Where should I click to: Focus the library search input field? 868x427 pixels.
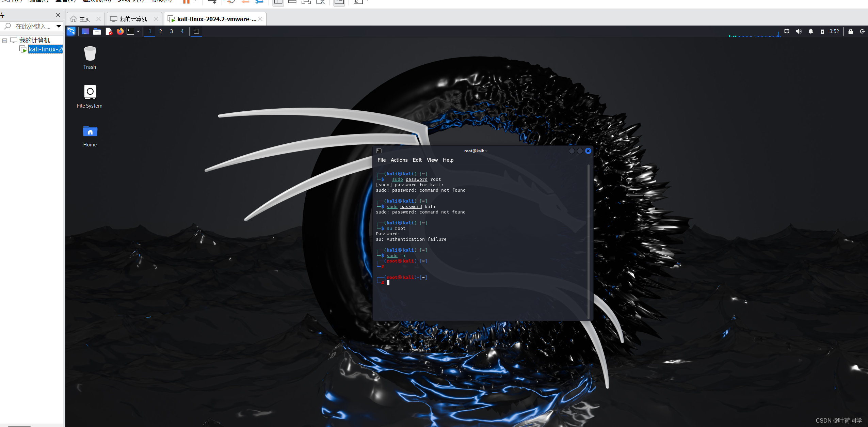(33, 26)
